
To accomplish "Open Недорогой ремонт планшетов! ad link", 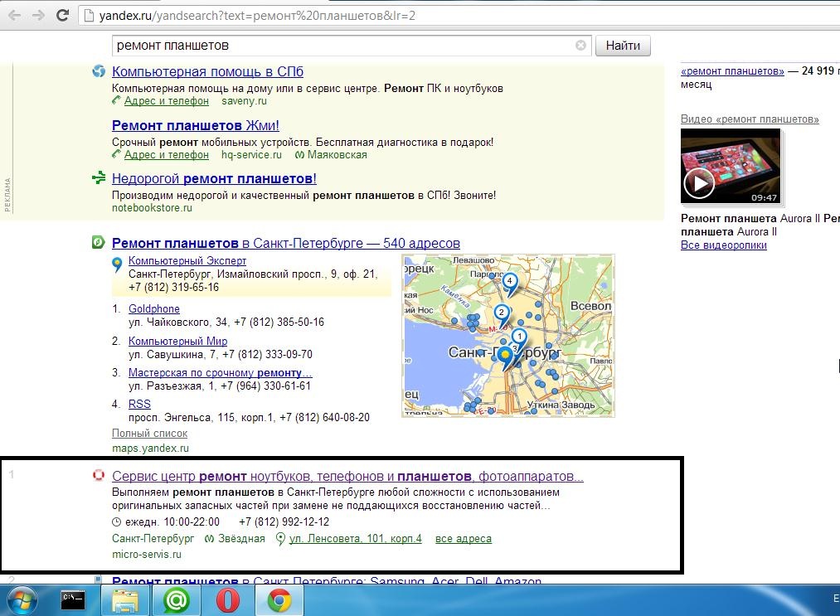I will 214,178.
